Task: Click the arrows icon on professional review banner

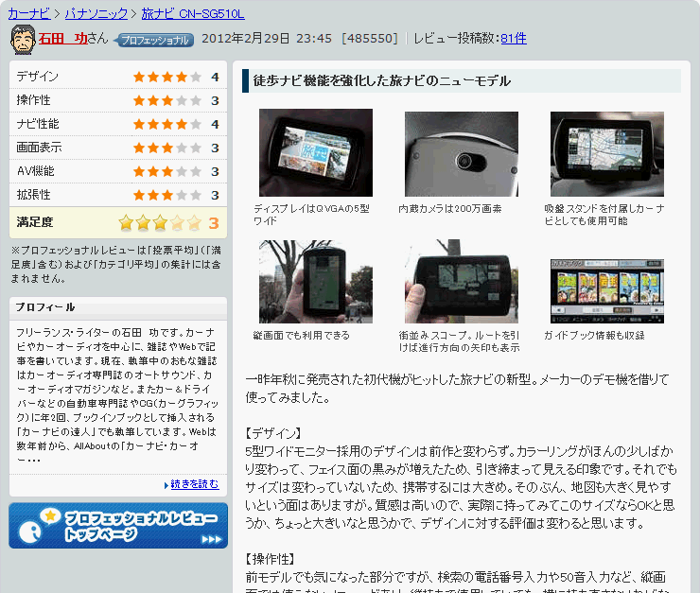Action: (x=211, y=539)
